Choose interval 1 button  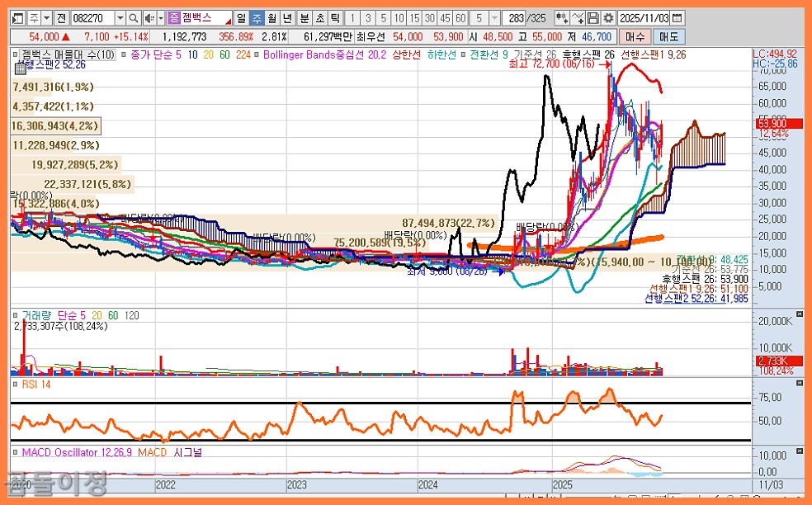click(352, 18)
